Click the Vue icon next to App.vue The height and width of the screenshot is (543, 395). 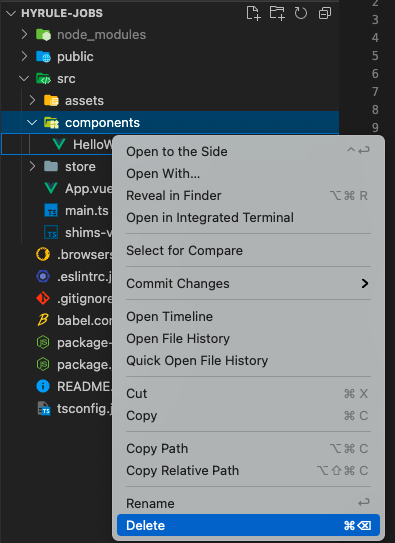click(51, 188)
